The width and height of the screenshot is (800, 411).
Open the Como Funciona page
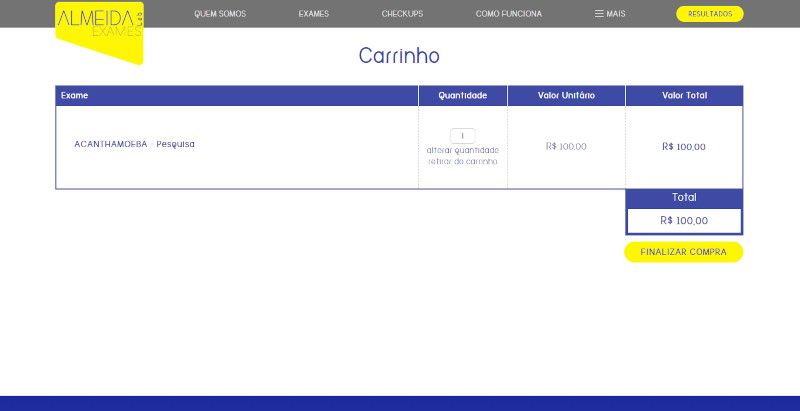pyautogui.click(x=509, y=14)
